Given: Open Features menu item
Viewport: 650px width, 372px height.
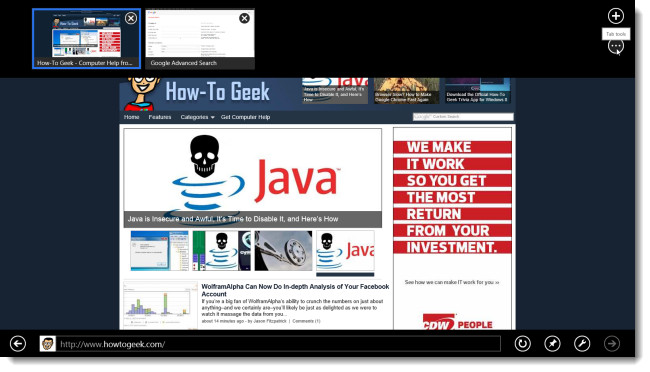Looking at the screenshot, I should (x=160, y=117).
